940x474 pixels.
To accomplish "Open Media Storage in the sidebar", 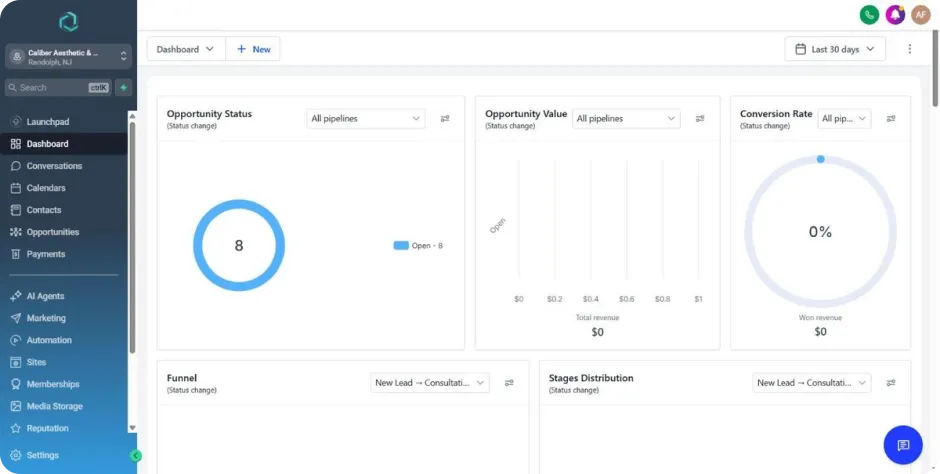I will (x=65, y=406).
